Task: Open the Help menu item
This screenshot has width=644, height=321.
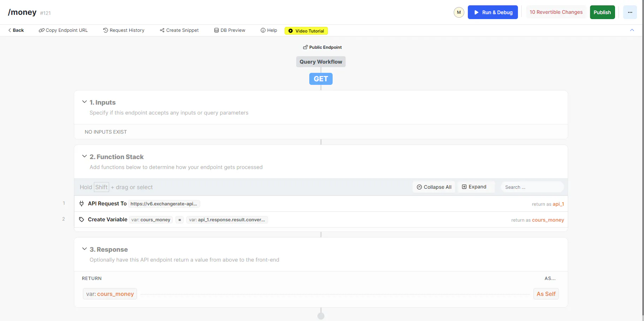Action: click(269, 30)
